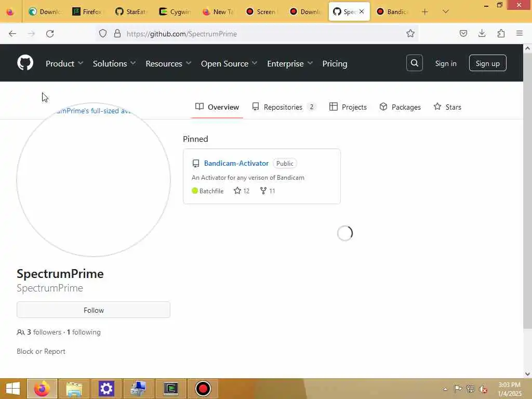The width and height of the screenshot is (532, 399).
Task: View the 1 following link
Action: [x=84, y=332]
